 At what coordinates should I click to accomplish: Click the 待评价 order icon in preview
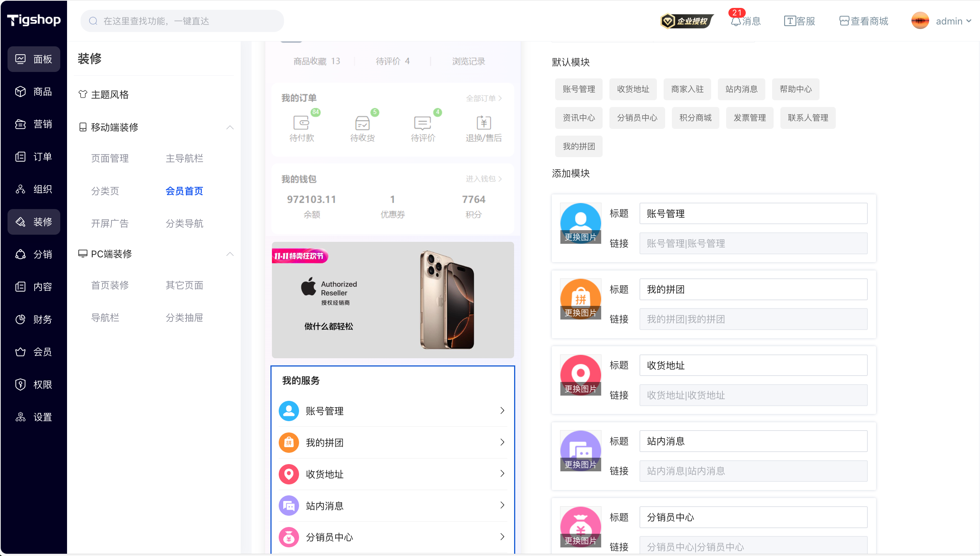coord(423,128)
